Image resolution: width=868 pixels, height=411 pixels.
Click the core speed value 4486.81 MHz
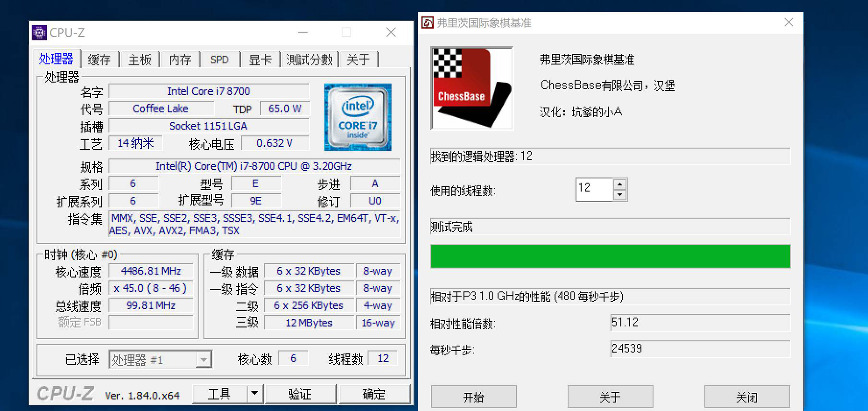pos(151,271)
